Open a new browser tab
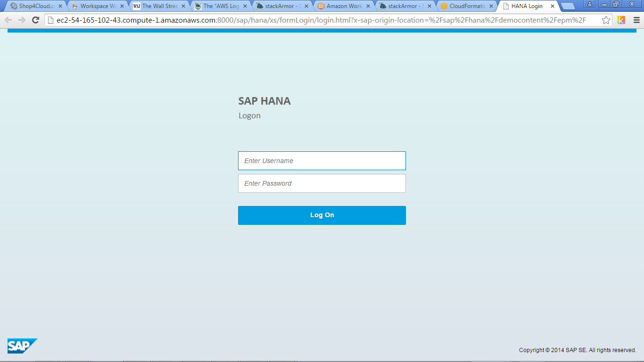The image size is (644, 362). [x=568, y=6]
